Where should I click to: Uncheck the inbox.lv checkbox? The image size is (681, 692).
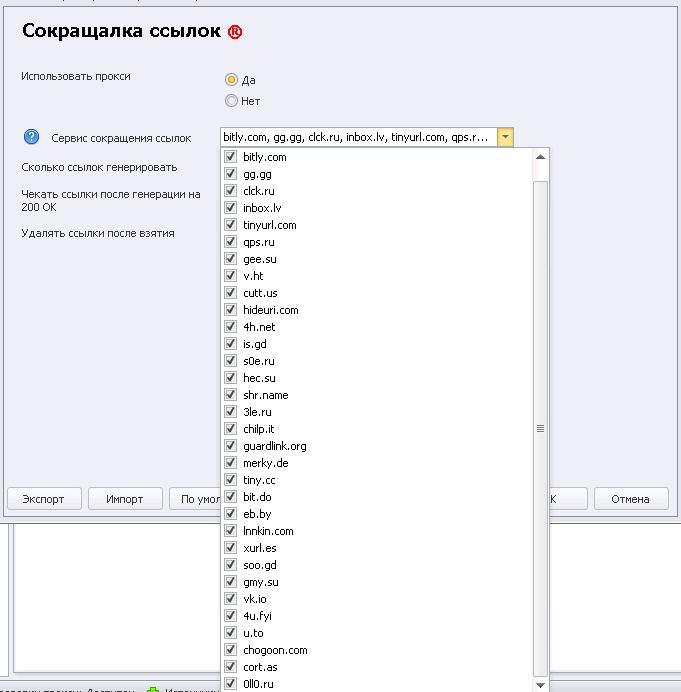coord(230,208)
